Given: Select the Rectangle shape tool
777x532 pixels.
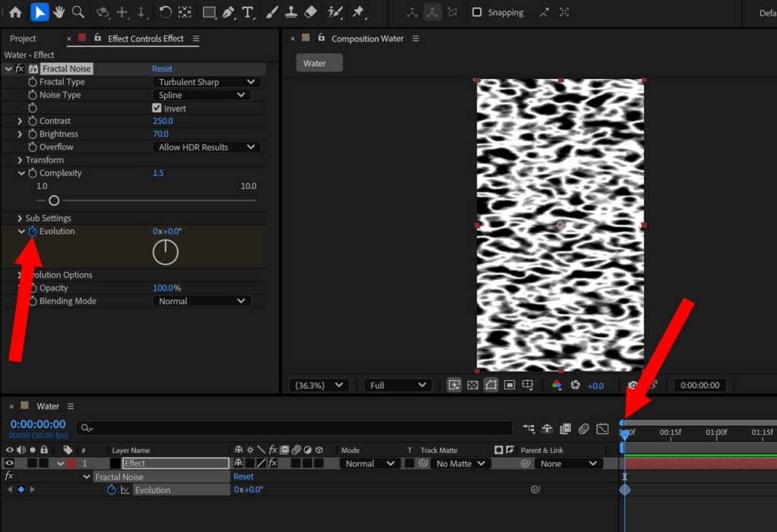Looking at the screenshot, I should [x=209, y=12].
